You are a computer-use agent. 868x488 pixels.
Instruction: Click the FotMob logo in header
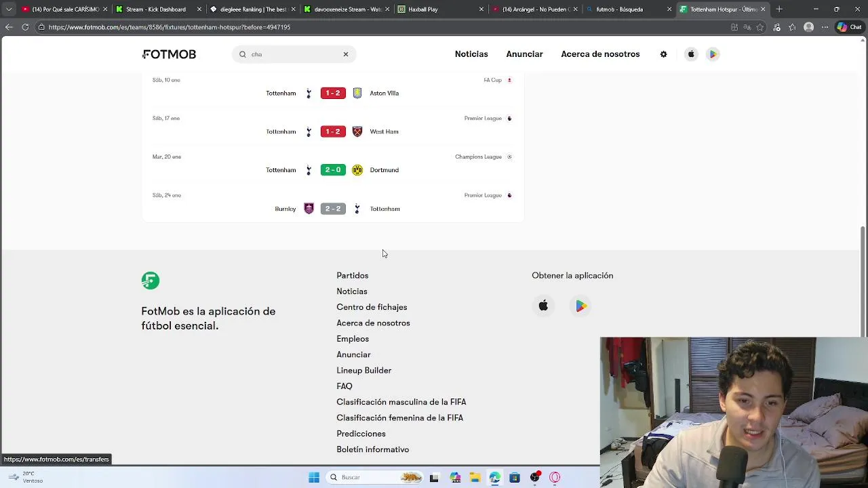coord(169,54)
